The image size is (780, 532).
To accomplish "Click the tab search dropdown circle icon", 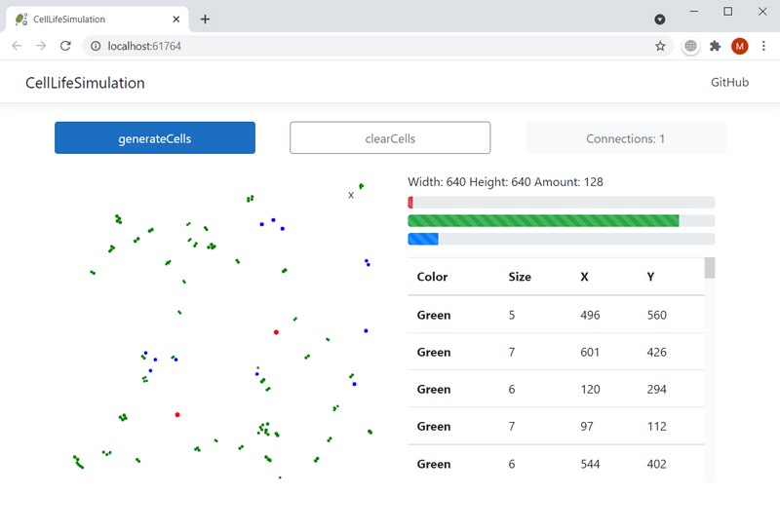I will [660, 19].
